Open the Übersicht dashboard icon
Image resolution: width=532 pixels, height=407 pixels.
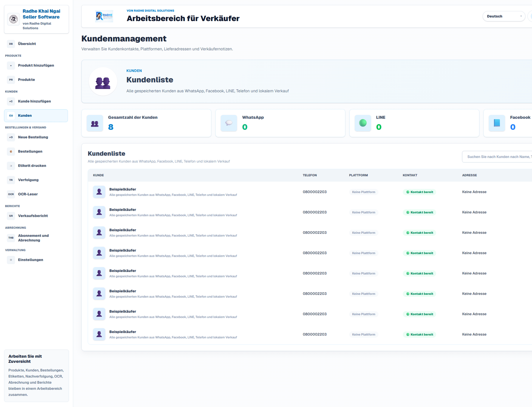click(11, 44)
